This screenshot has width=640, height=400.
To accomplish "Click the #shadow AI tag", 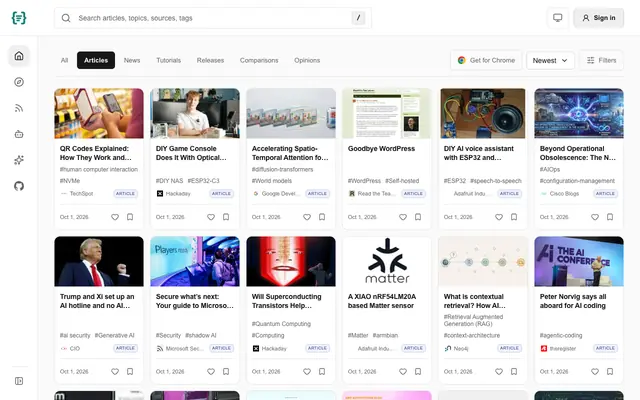I will pyautogui.click(x=201, y=336).
